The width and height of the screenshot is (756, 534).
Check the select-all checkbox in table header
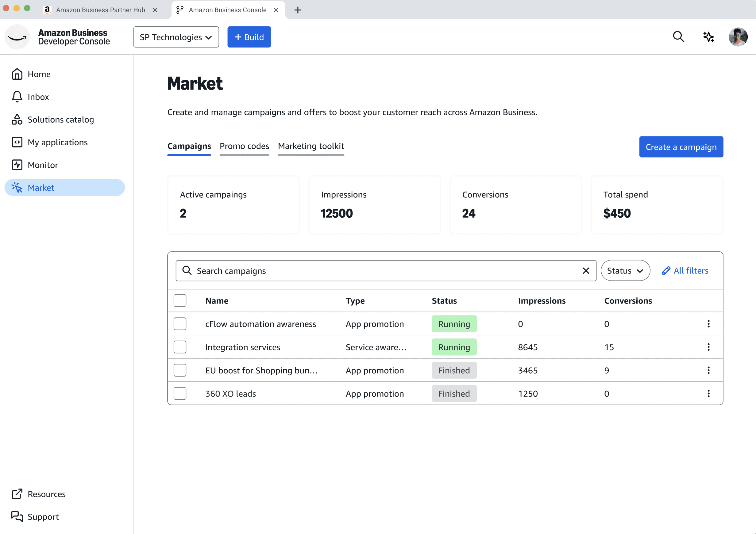click(x=180, y=300)
